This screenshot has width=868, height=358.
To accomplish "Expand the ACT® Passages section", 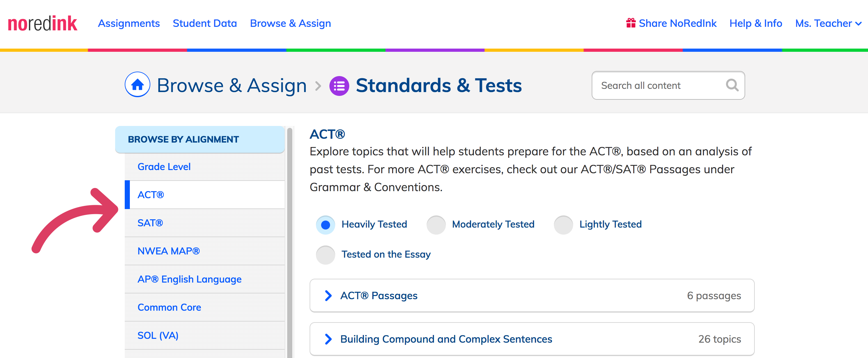I will (532, 296).
